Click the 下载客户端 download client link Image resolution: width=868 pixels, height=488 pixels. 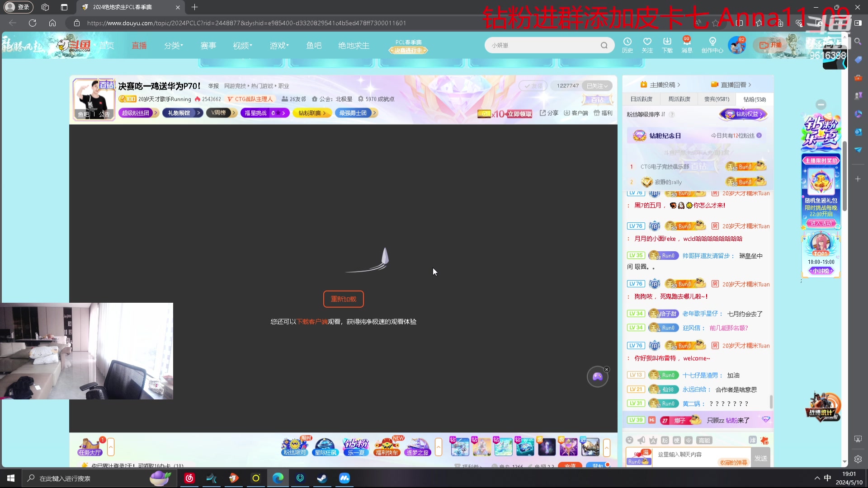[x=312, y=322]
